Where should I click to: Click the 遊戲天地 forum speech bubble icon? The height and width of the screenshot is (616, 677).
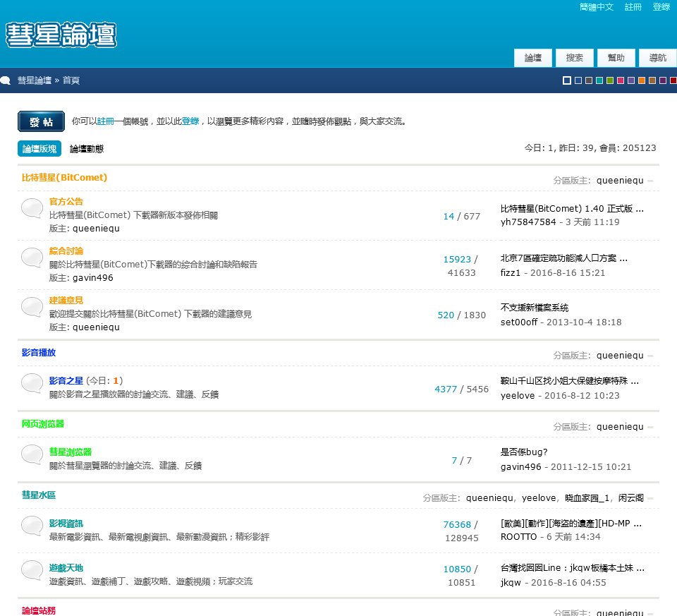32,570
